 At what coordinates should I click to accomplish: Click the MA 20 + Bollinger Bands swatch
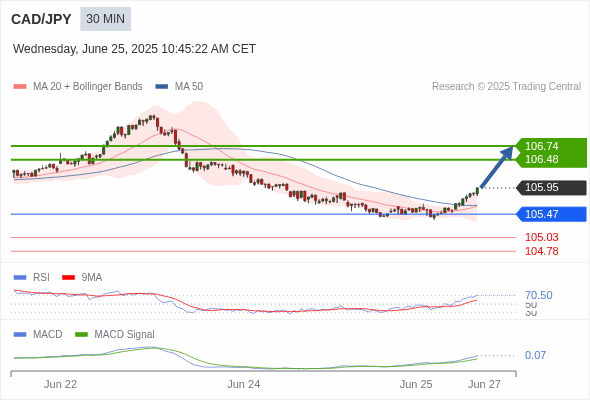pos(20,87)
